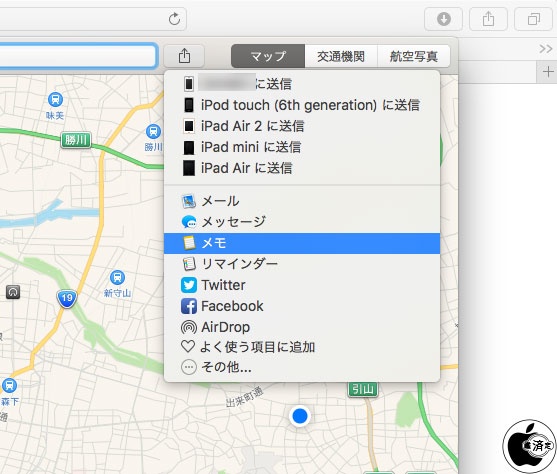The image size is (557, 474).
Task: Share to Facebook
Action: click(x=302, y=306)
